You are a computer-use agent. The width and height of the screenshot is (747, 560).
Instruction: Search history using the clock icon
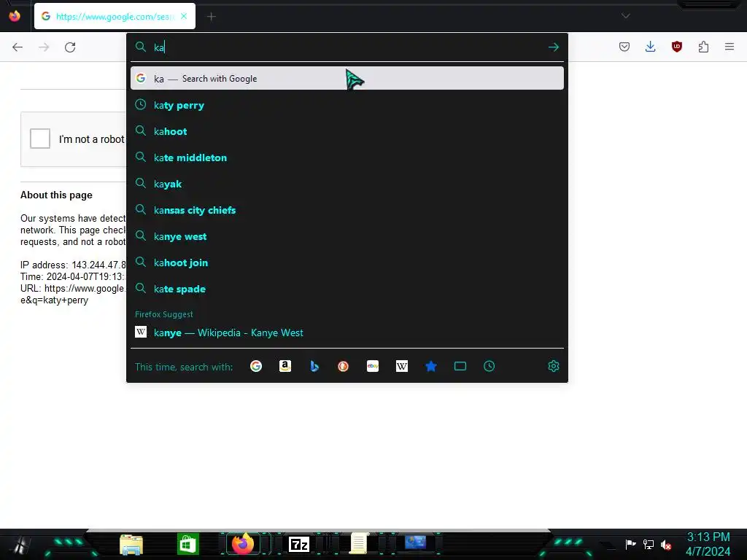pos(489,366)
